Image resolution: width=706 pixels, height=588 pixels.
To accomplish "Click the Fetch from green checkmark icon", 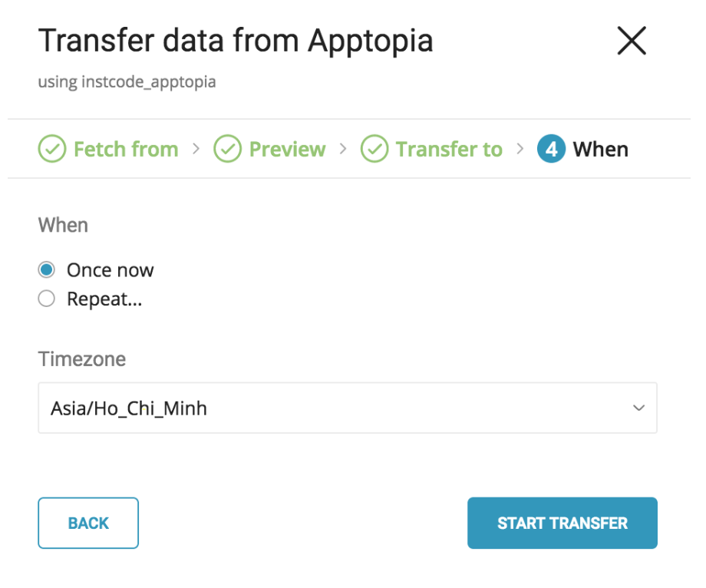I will 51,149.
